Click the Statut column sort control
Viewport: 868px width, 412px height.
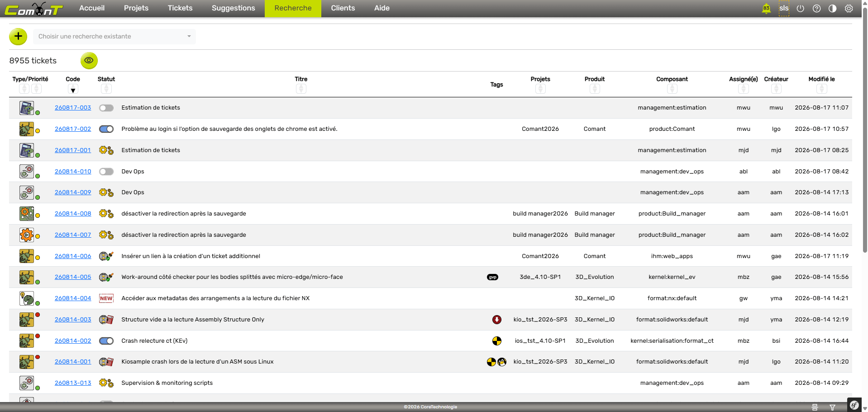tap(106, 89)
